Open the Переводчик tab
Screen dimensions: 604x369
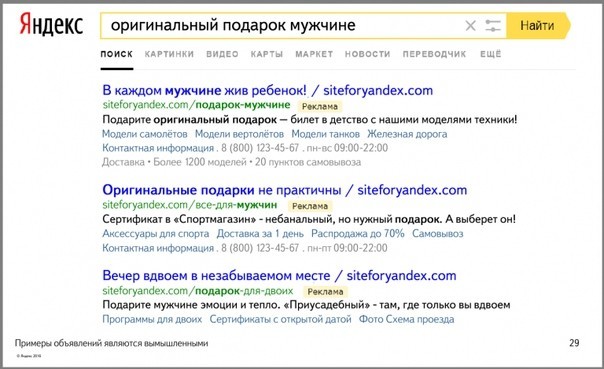pyautogui.click(x=434, y=54)
